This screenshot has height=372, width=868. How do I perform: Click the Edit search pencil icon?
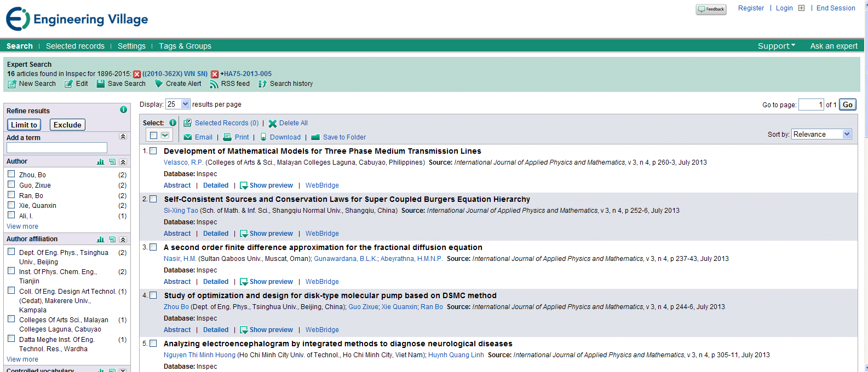(68, 84)
